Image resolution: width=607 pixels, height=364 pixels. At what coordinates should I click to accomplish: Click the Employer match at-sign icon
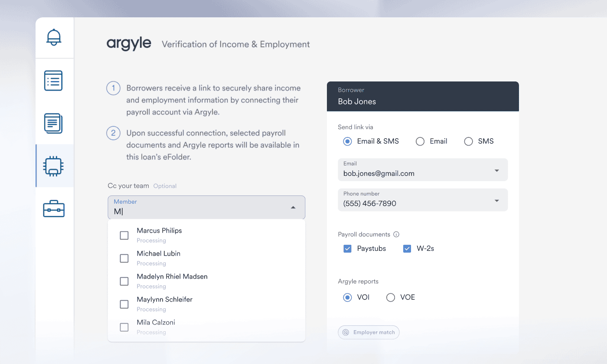point(346,332)
